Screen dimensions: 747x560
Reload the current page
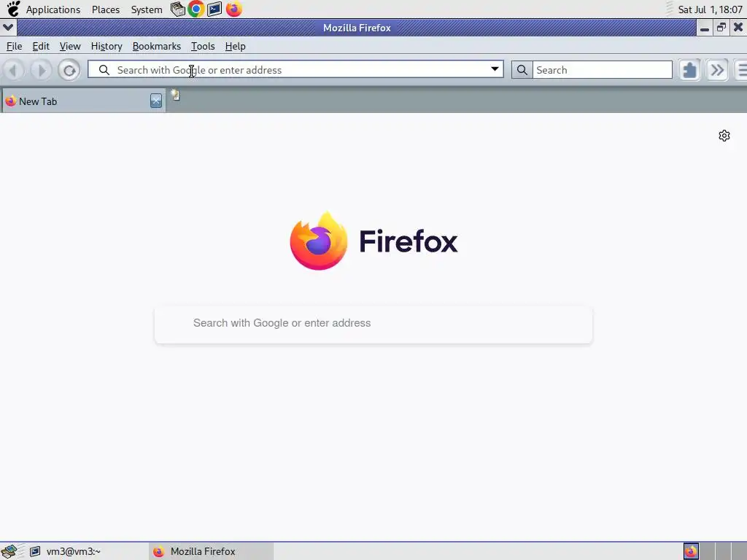pos(69,71)
